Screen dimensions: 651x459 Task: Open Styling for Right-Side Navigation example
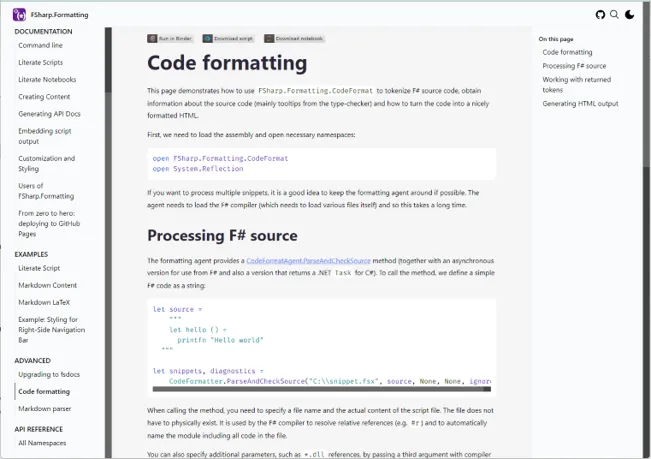click(51, 330)
